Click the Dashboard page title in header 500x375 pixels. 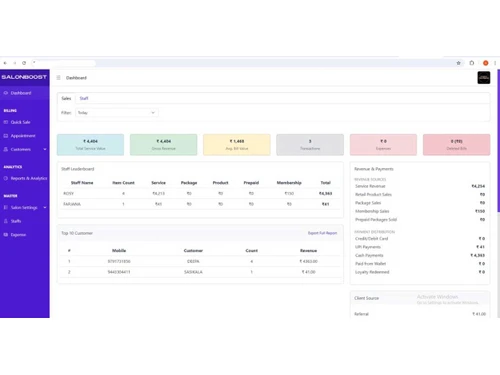coord(76,78)
